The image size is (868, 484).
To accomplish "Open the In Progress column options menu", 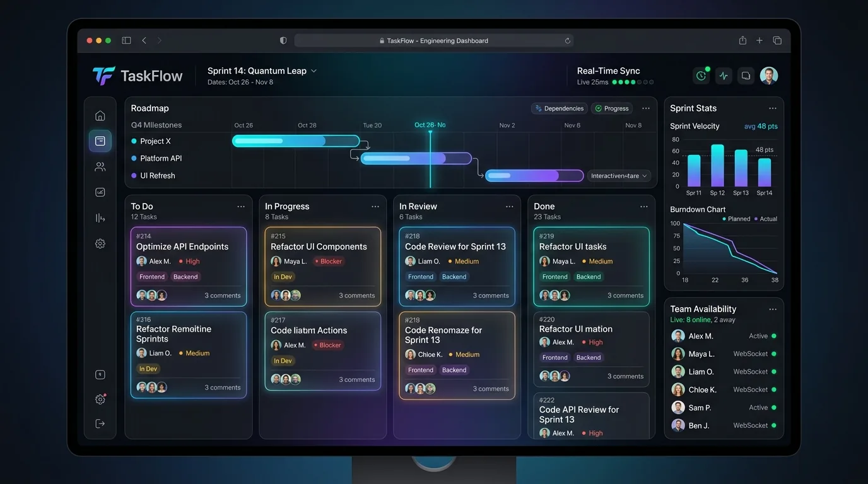I will pos(375,207).
